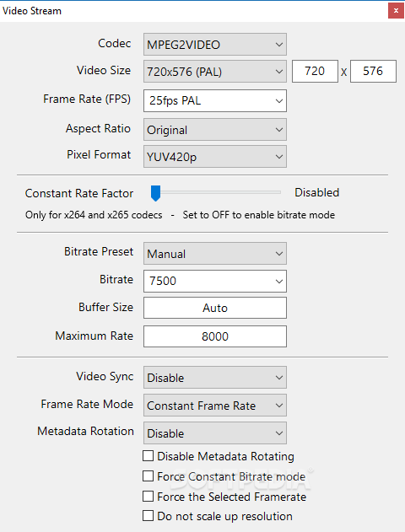Click the Maximum Rate 8000 field
Image resolution: width=405 pixels, height=532 pixels.
tap(215, 336)
